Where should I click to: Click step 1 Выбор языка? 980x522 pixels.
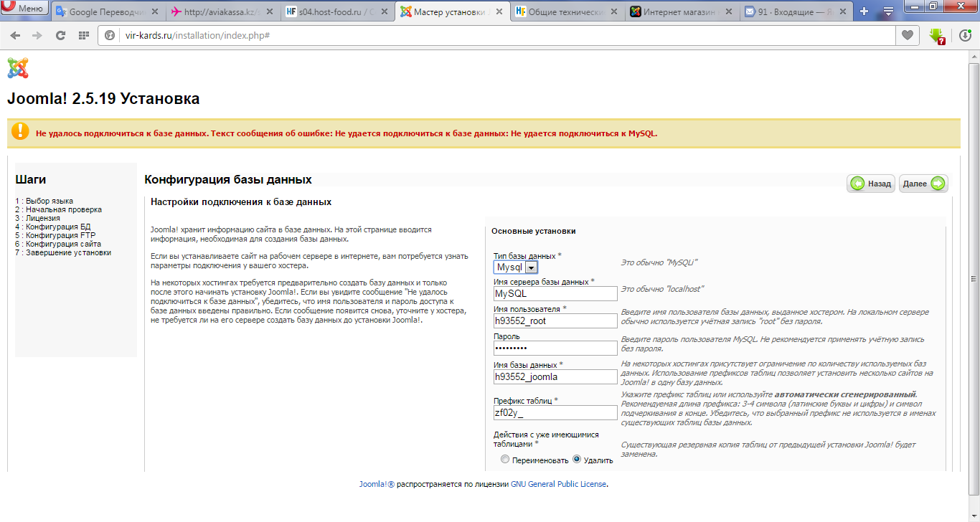(44, 201)
